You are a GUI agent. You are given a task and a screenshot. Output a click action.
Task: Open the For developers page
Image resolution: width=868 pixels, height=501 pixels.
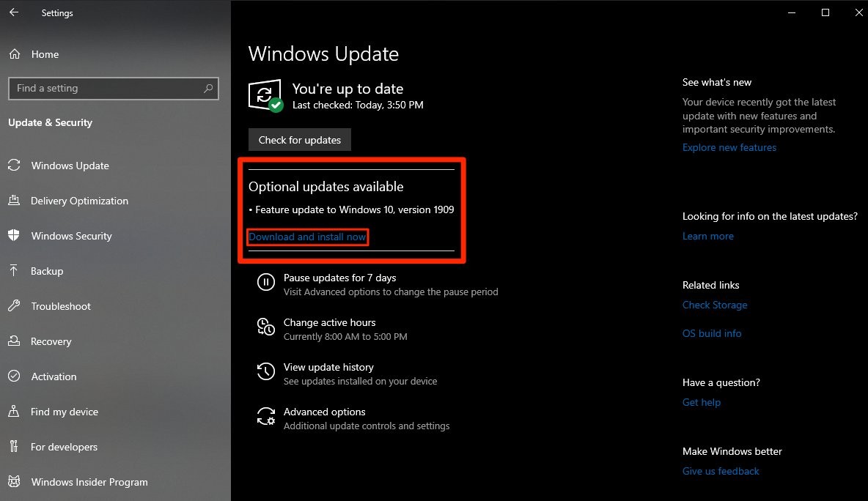[x=64, y=447]
